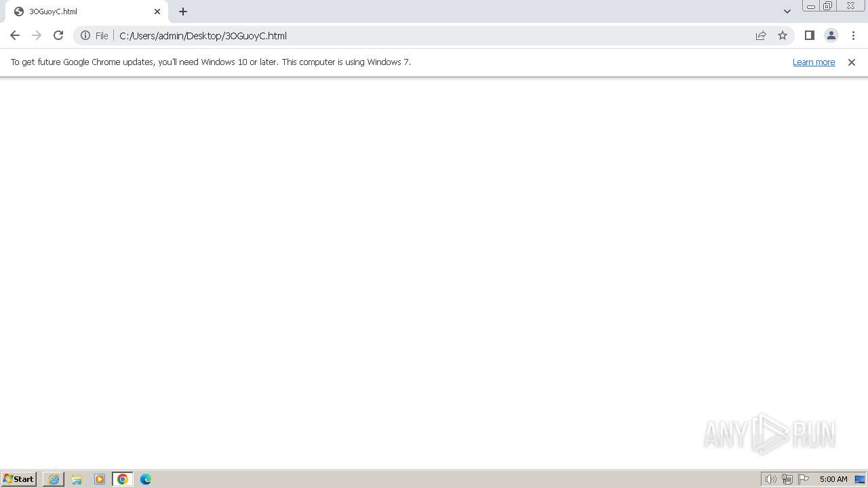Dismiss the Windows 7 update notice
The image size is (868, 488).
(852, 62)
